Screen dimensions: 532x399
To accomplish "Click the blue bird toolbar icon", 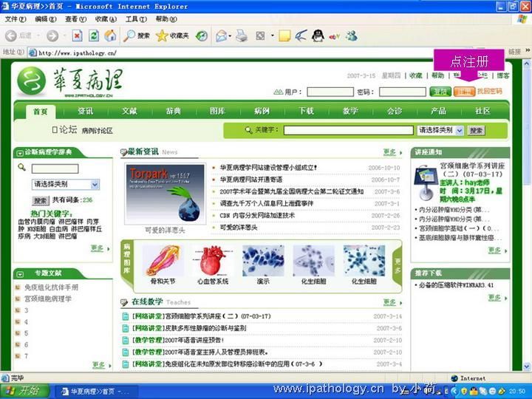I will 301,35.
